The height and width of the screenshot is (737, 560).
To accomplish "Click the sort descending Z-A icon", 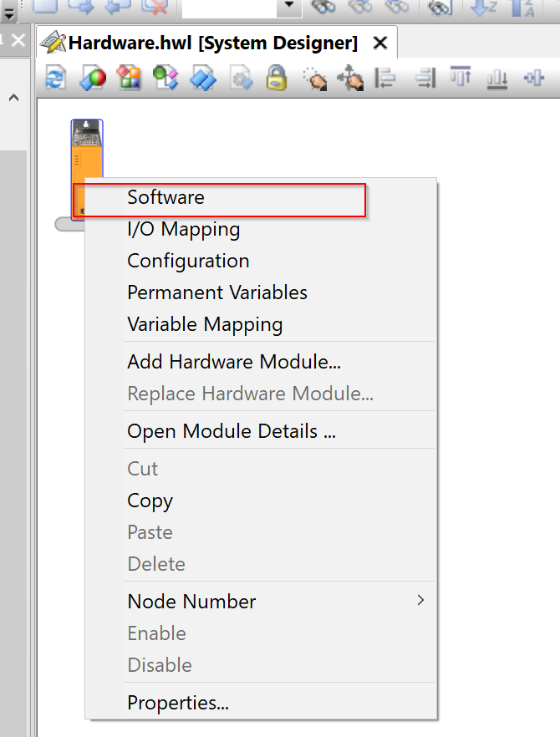I will [523, 7].
